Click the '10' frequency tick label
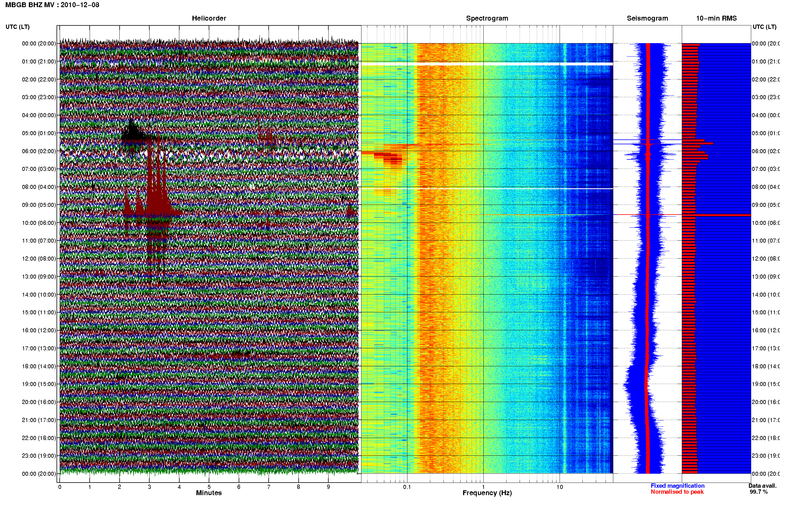Viewport: 812px width, 508px height. tap(560, 487)
